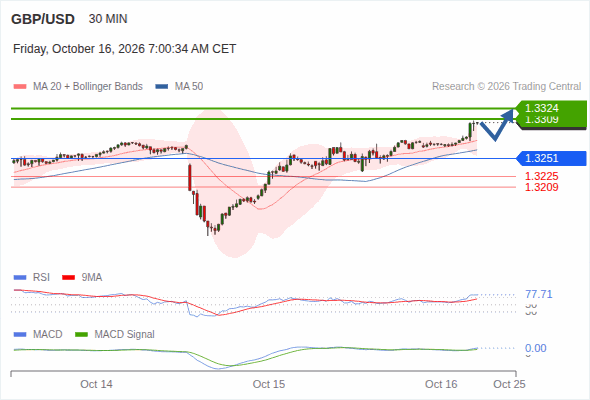Click the RSI blue legend swatch

click(20, 278)
